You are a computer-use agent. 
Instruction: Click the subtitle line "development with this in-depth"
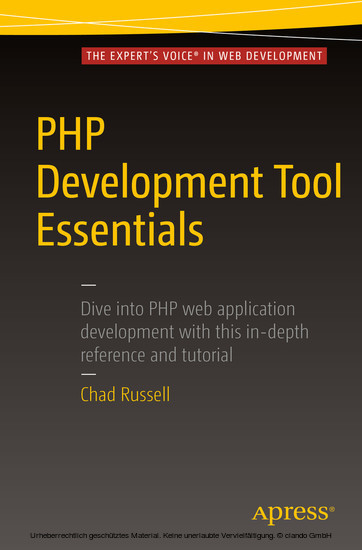click(x=195, y=333)
